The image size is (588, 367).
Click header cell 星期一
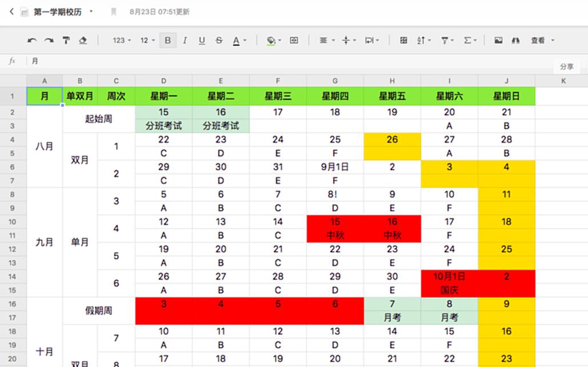tap(163, 96)
